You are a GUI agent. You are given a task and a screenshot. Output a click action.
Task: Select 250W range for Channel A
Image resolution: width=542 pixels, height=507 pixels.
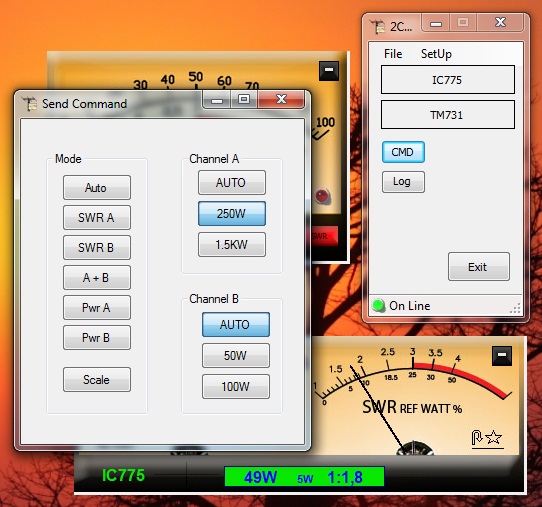pyautogui.click(x=232, y=214)
